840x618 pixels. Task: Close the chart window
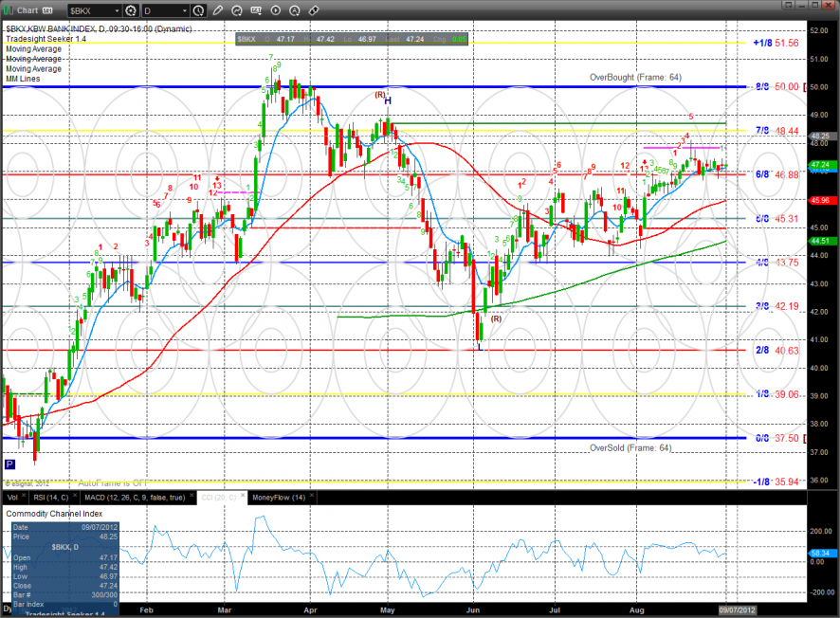[829, 5]
